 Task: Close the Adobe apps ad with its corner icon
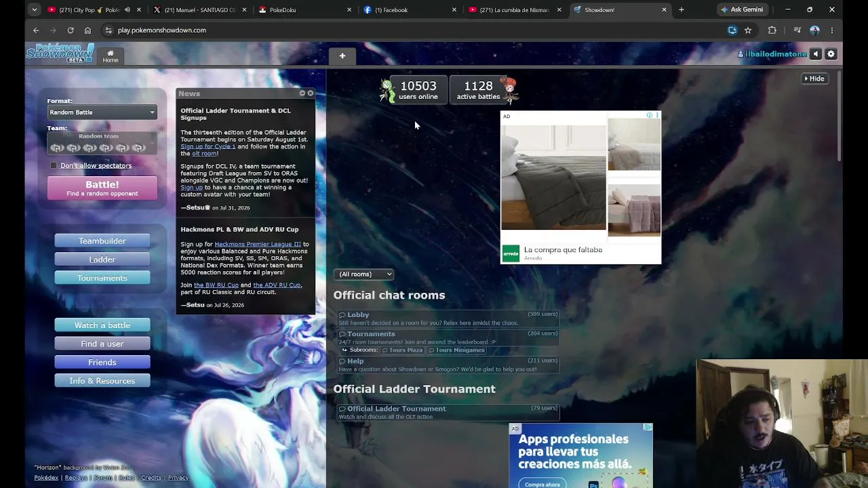648,428
